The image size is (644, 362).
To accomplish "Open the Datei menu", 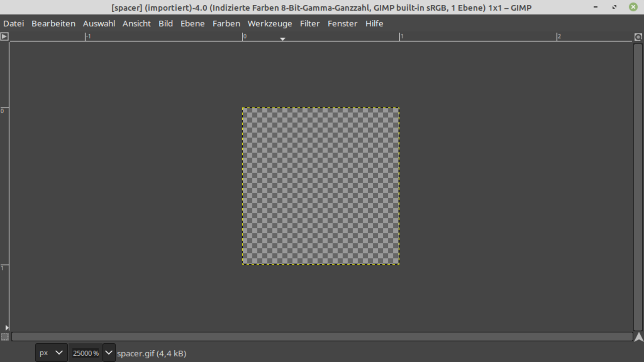I will (14, 23).
